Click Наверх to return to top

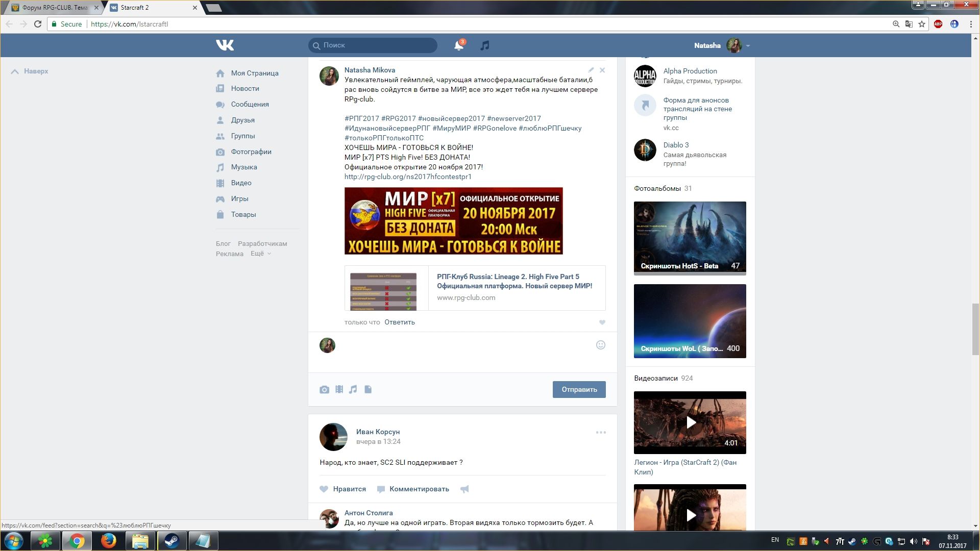(30, 71)
